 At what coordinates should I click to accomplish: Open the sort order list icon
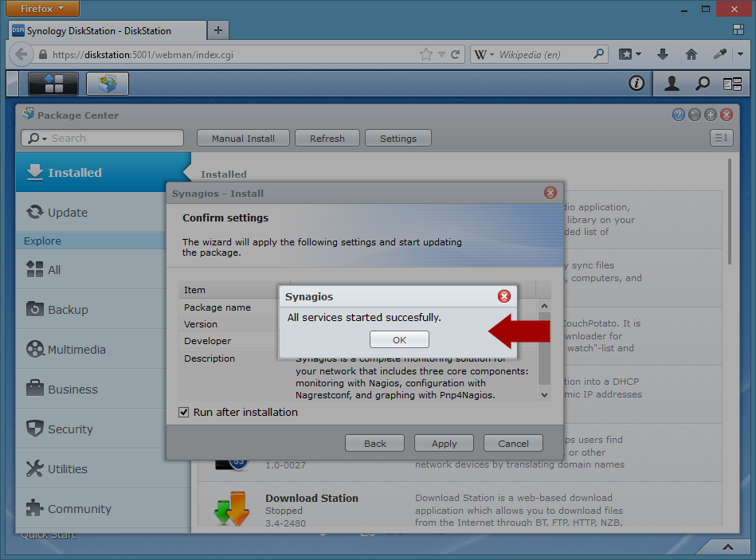tap(721, 139)
